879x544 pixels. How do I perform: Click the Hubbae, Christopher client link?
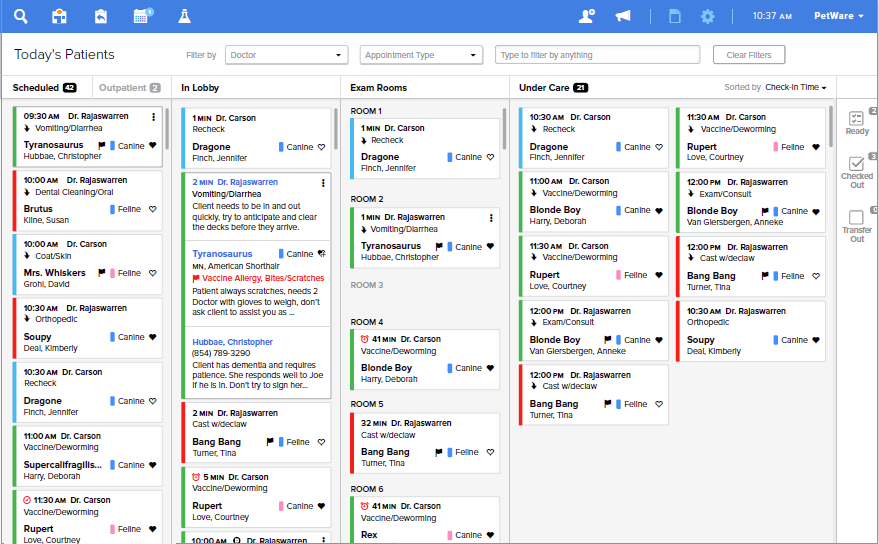click(x=232, y=342)
